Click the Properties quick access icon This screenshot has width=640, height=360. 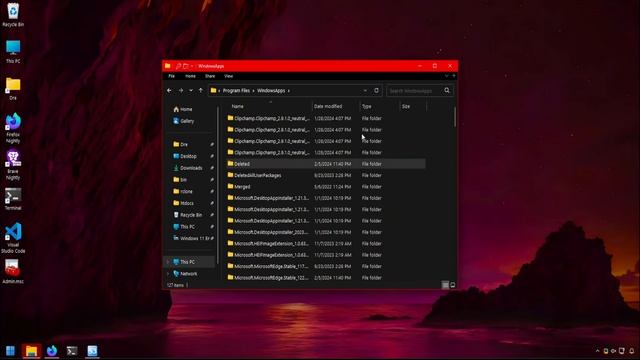[178, 66]
